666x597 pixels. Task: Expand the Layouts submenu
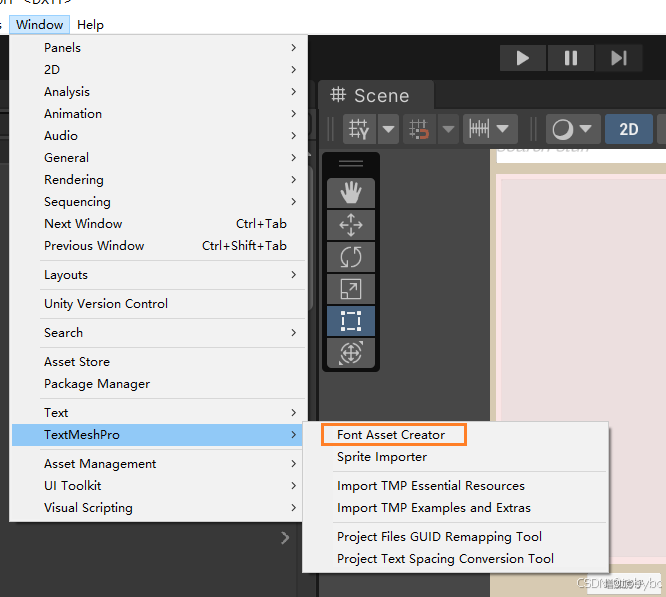[x=159, y=275]
